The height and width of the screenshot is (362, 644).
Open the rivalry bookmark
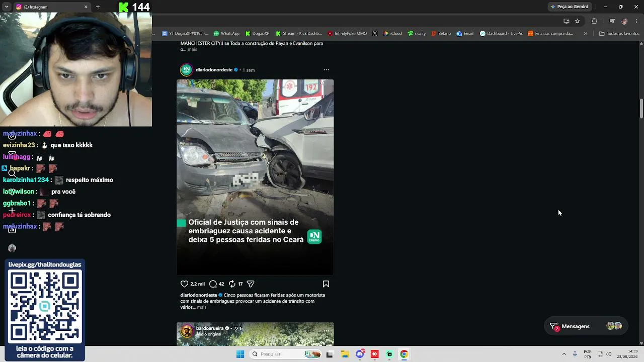click(x=417, y=34)
